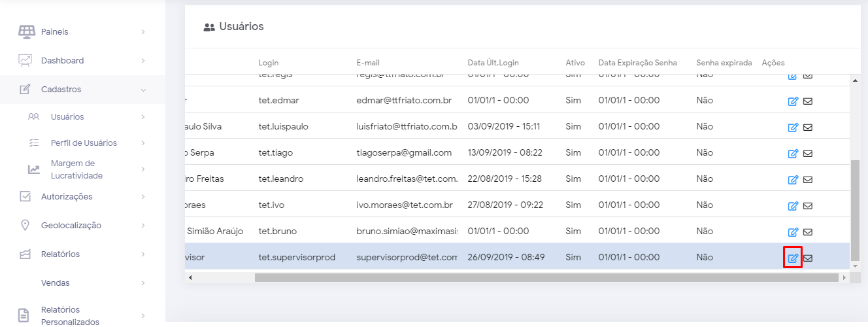
Task: Click the edit icon for tet.leandro
Action: click(x=793, y=179)
